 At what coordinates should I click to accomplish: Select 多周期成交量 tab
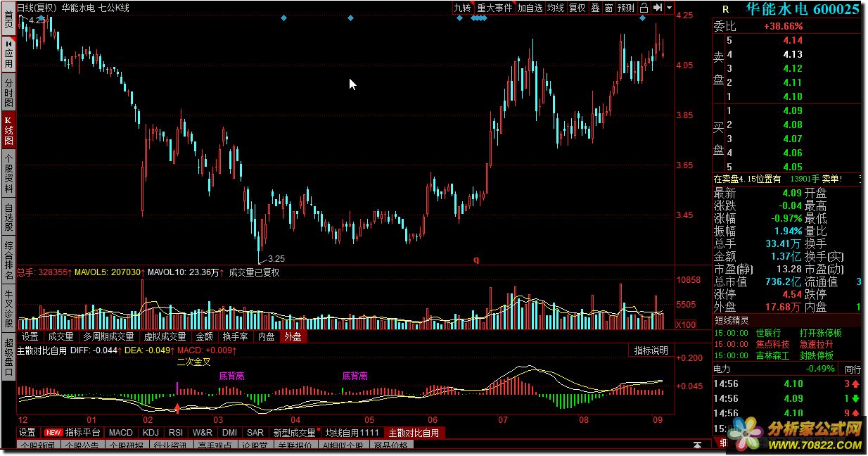coord(108,336)
